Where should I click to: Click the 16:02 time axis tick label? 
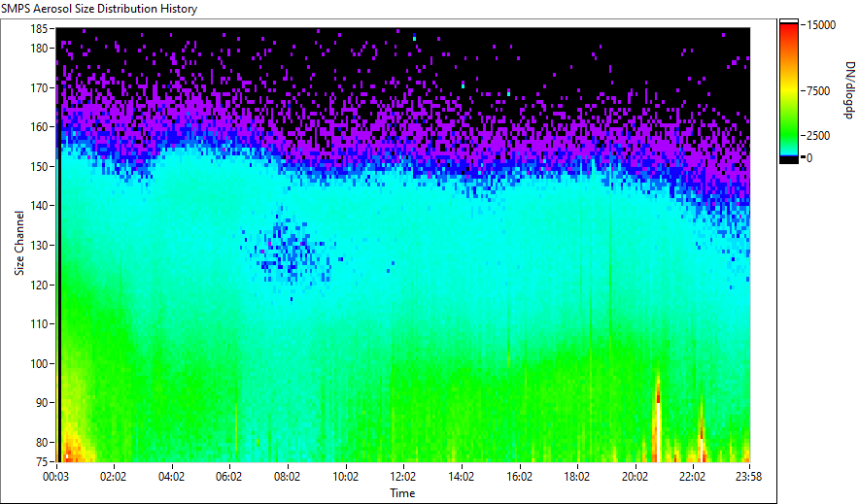[519, 477]
